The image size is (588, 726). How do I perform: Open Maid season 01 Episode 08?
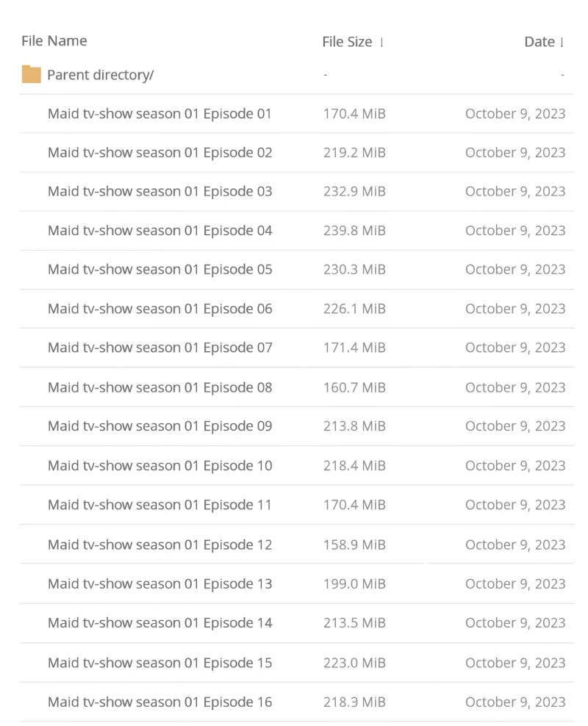(159, 387)
